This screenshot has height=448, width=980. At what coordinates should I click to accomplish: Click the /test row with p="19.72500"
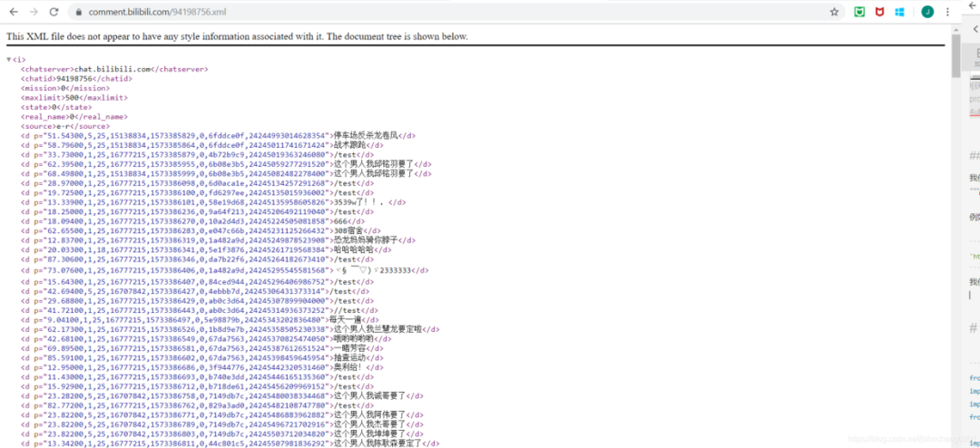tap(198, 192)
